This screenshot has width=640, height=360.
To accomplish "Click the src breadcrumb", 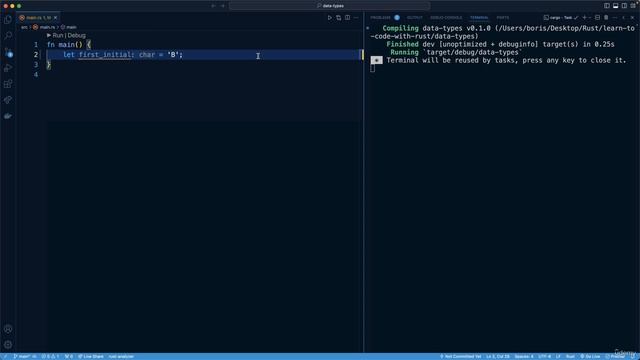I will 24,27.
